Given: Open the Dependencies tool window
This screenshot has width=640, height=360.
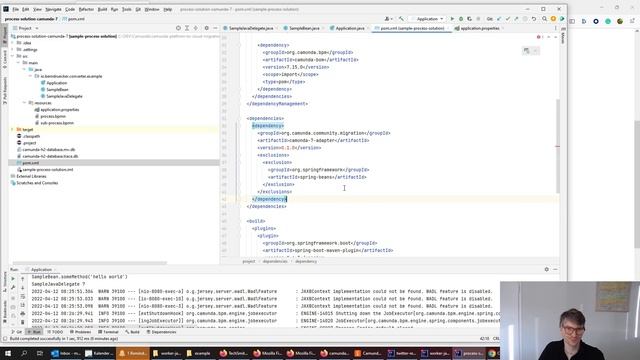Looking at the screenshot, I should 161,332.
